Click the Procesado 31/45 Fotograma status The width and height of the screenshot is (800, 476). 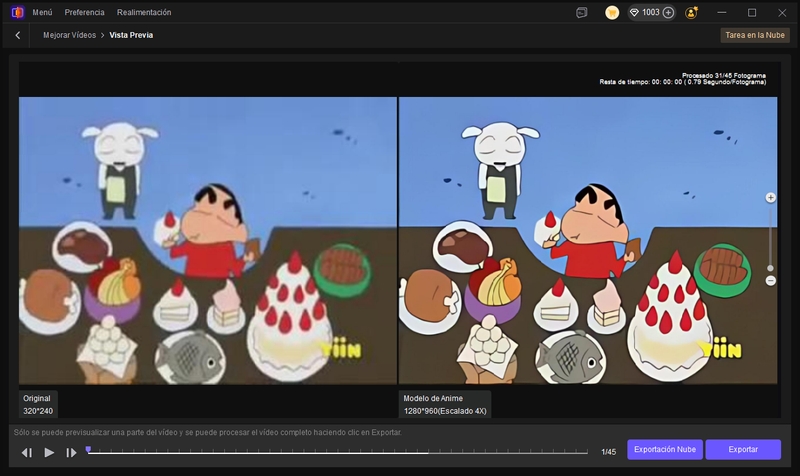tap(723, 76)
